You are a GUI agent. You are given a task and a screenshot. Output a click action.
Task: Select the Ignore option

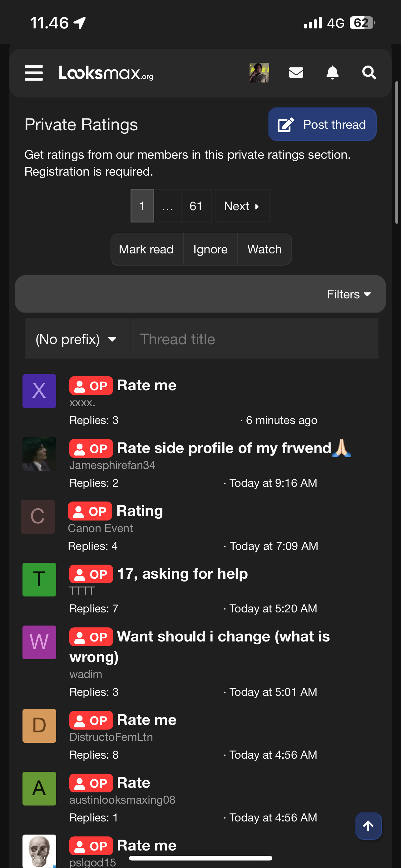[210, 249]
